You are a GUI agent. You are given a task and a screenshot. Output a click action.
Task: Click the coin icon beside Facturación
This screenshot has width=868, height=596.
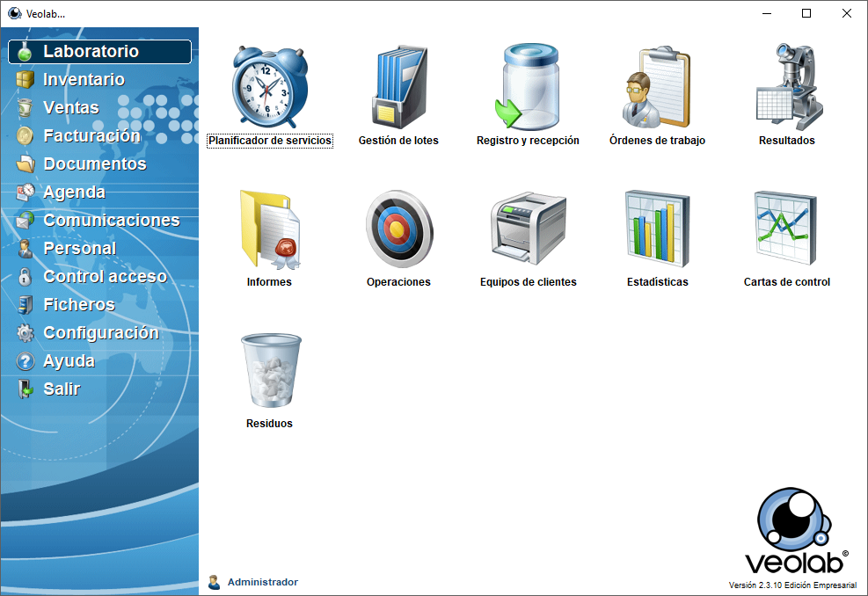click(x=25, y=135)
